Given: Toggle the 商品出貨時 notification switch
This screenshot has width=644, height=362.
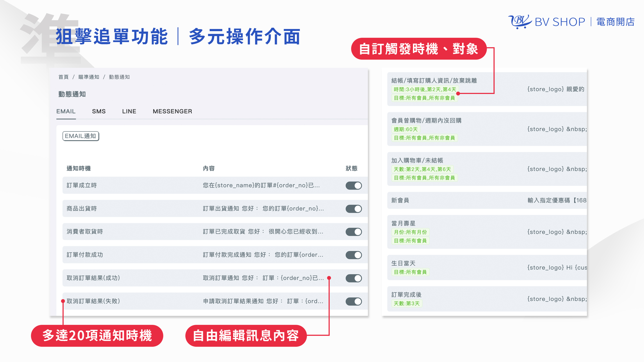Looking at the screenshot, I should click(354, 209).
